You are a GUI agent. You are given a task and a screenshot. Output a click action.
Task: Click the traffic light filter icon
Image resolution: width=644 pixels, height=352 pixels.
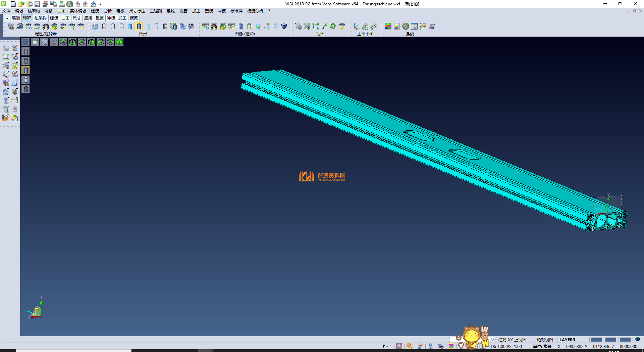[x=46, y=27]
